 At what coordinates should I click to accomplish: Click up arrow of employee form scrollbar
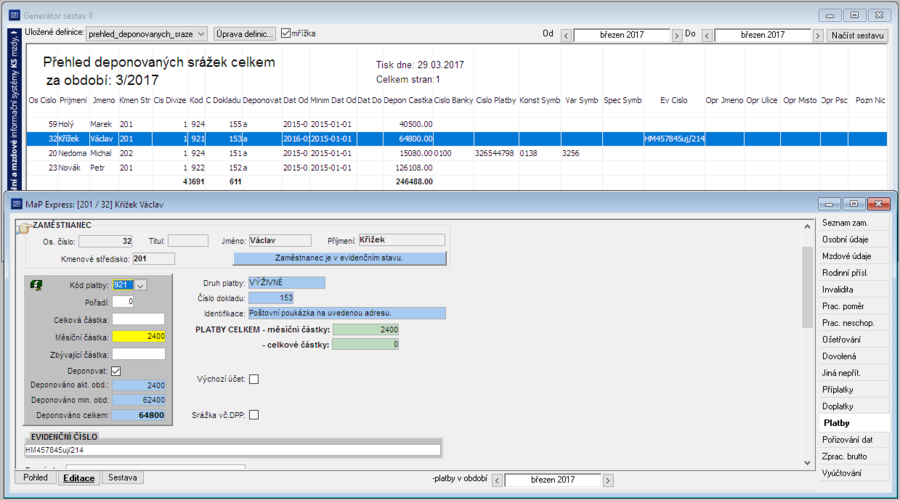(x=807, y=226)
